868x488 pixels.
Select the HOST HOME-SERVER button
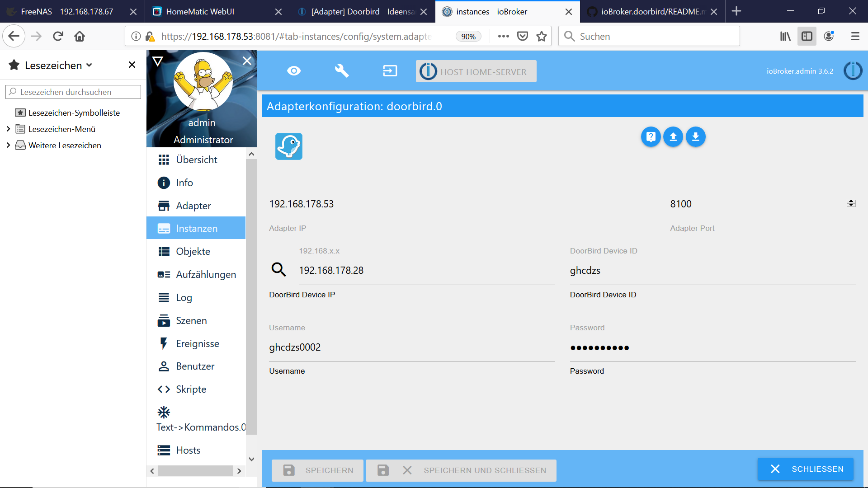[x=476, y=71]
